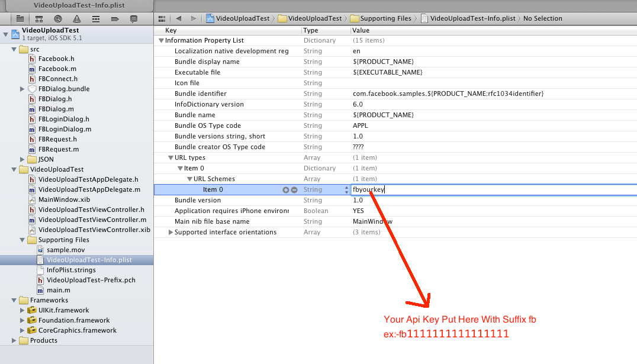This screenshot has height=364, width=637.
Task: Expand the JSON folder
Action: pos(22,159)
